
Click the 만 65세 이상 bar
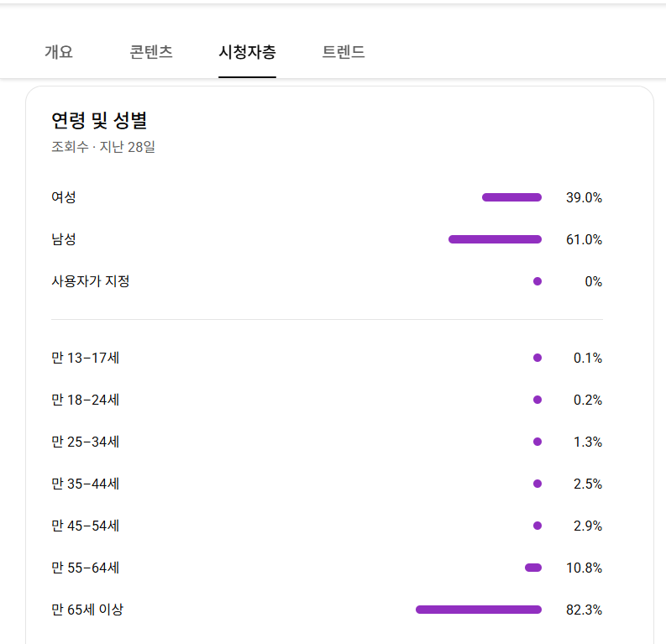click(478, 610)
